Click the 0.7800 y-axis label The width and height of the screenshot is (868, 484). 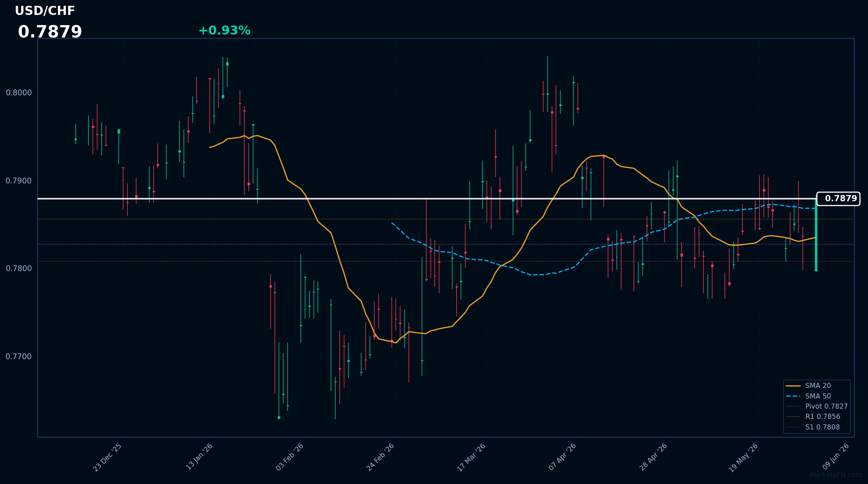pos(19,269)
